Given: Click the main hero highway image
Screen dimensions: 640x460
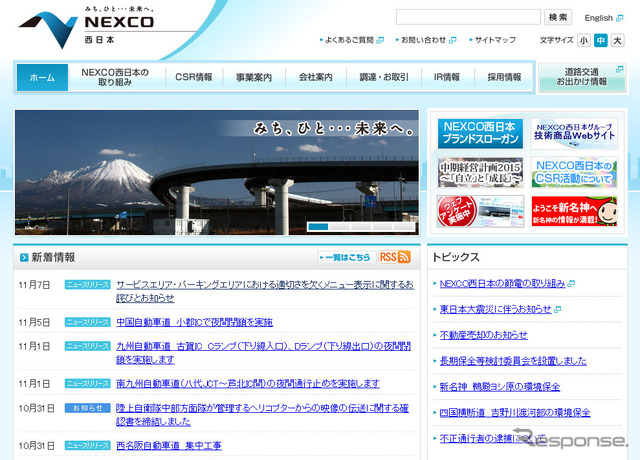Looking at the screenshot, I should pyautogui.click(x=217, y=172).
